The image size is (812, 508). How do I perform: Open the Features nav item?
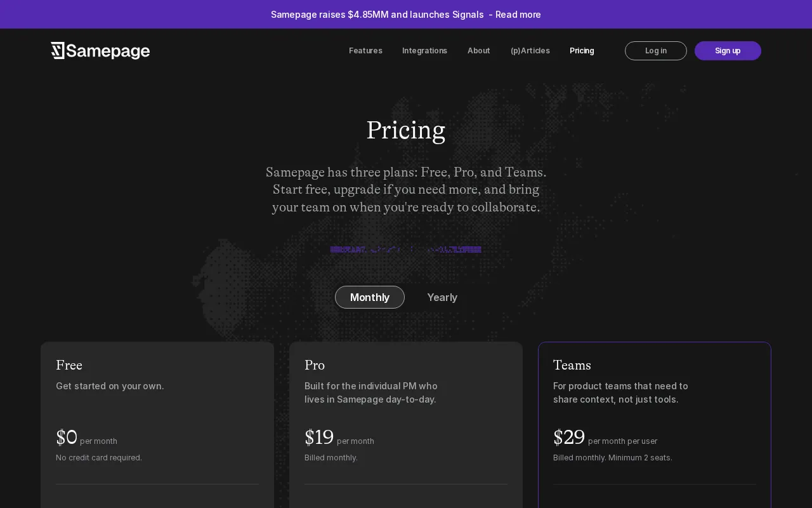[x=365, y=51]
